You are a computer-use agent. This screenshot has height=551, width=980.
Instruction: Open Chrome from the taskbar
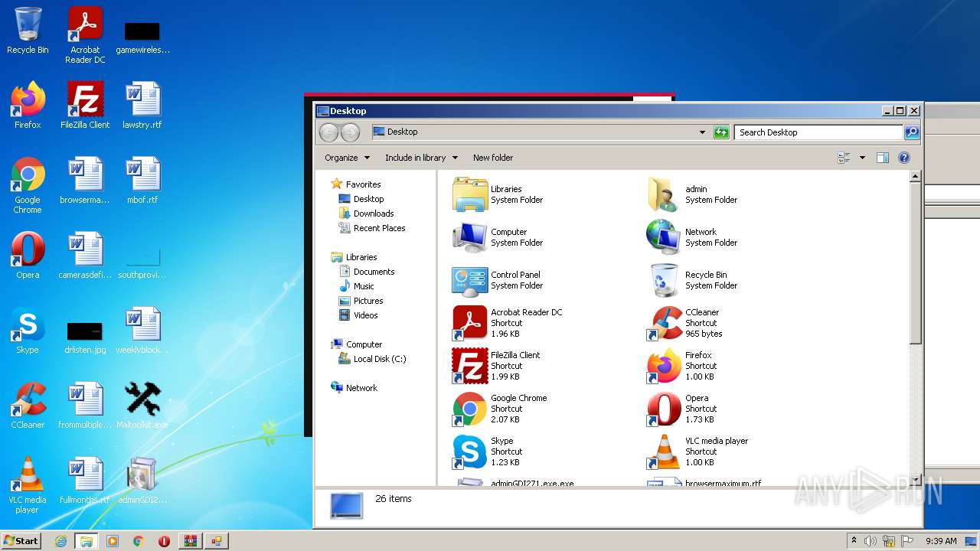[x=139, y=541]
